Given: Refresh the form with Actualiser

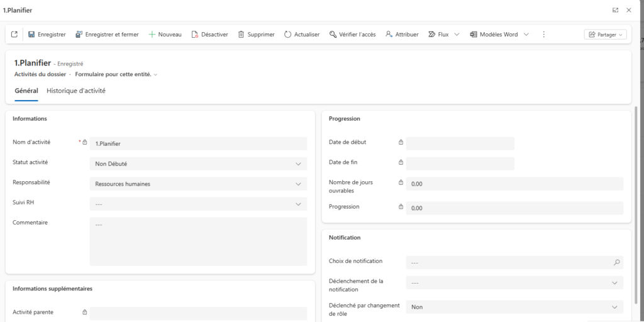Looking at the screenshot, I should tap(302, 35).
